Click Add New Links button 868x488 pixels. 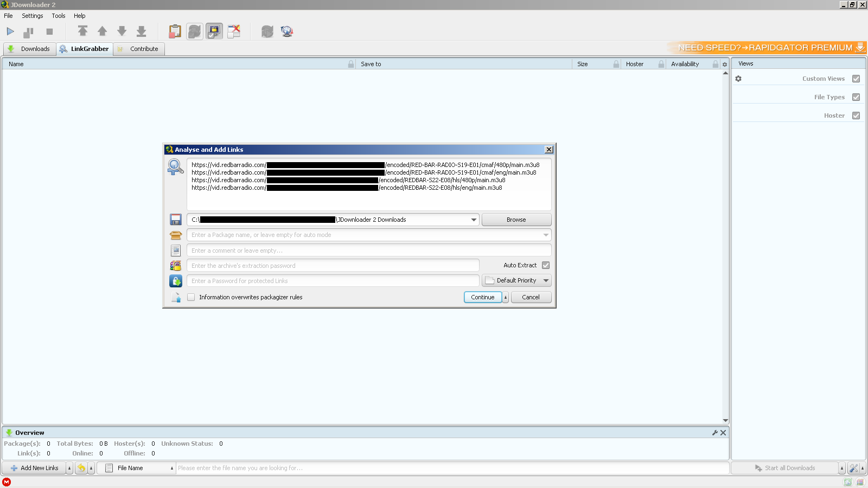[34, 468]
